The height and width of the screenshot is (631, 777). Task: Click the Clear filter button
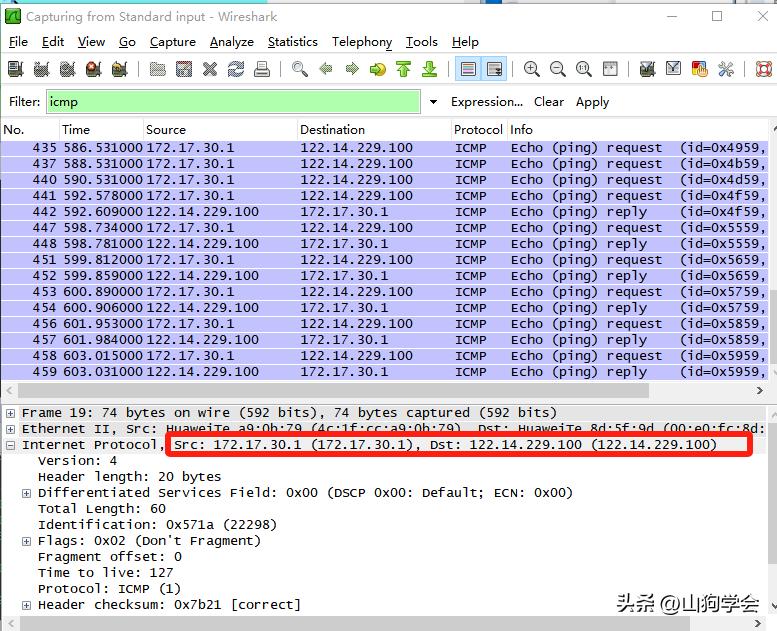[549, 102]
